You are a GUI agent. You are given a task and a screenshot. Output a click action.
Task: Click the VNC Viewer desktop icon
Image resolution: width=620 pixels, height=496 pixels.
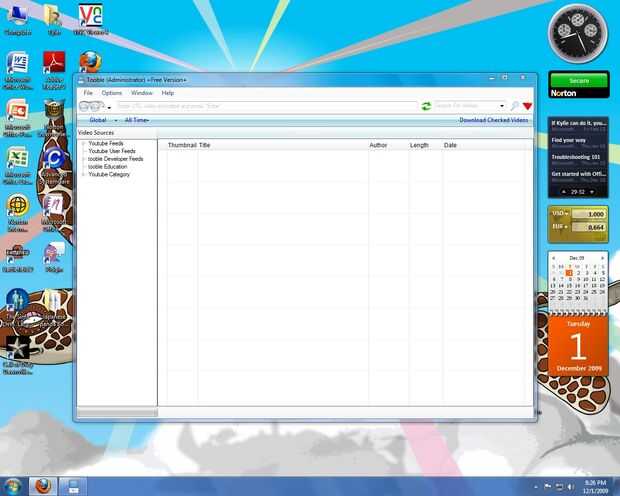(91, 20)
